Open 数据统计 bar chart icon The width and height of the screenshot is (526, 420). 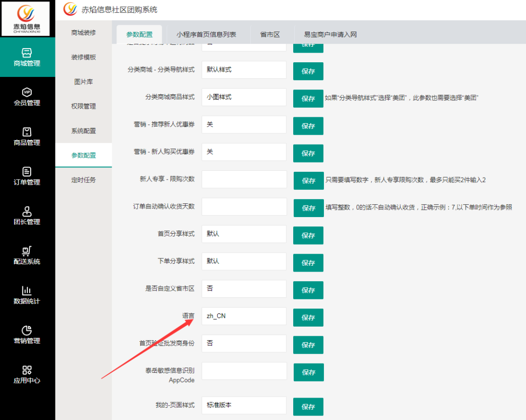(27, 291)
